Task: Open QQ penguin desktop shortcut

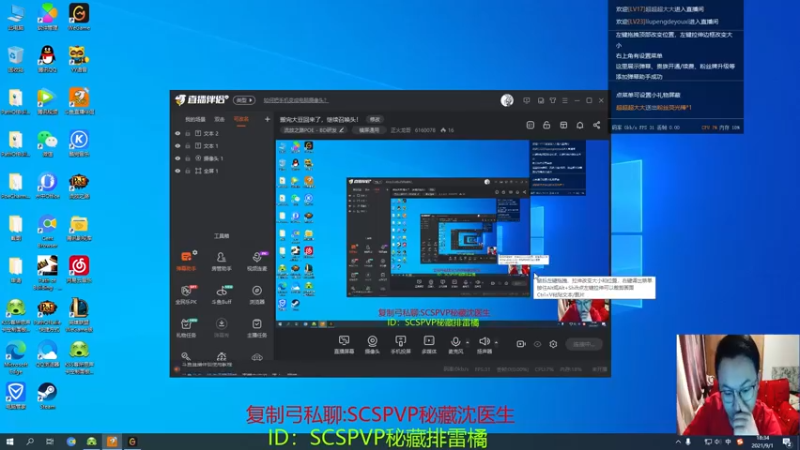Action: click(47, 59)
